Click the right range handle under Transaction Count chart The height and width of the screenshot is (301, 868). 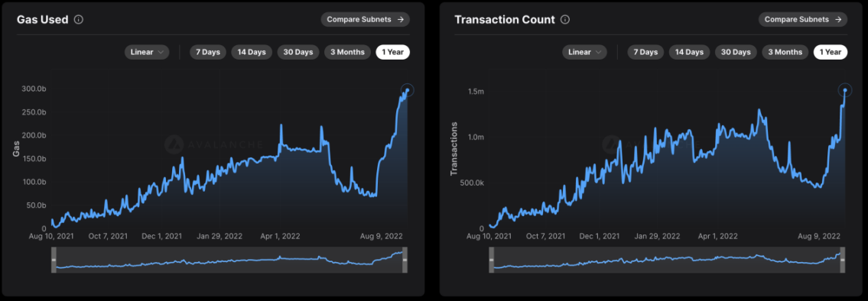pos(843,260)
